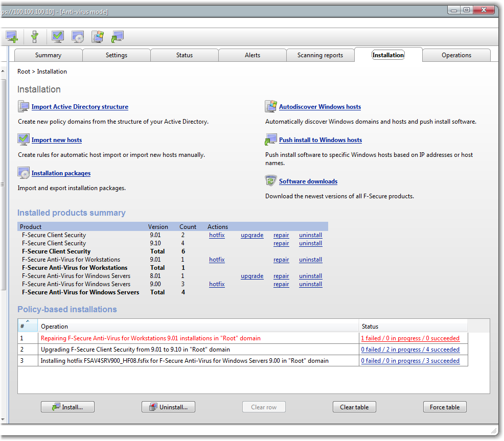Click repair for Anti-Virus for Workstations 9.01
Screen dimensions: 504x441
click(281, 260)
